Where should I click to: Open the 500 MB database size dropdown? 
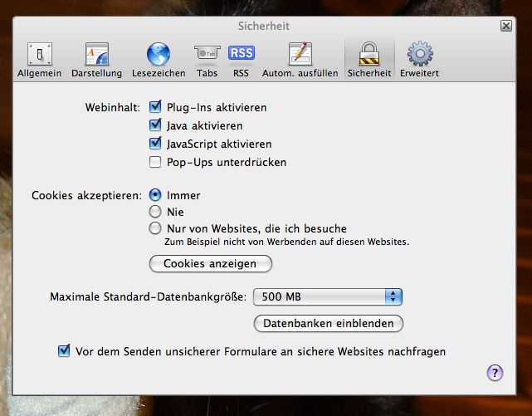(328, 297)
